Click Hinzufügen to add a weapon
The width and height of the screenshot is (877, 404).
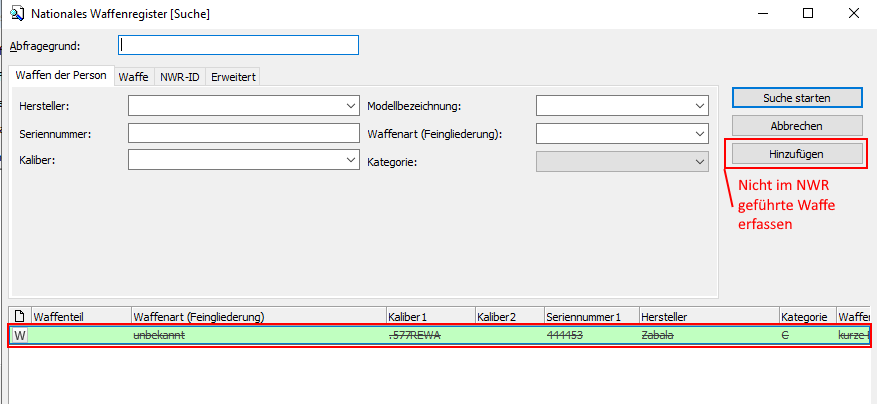click(796, 153)
